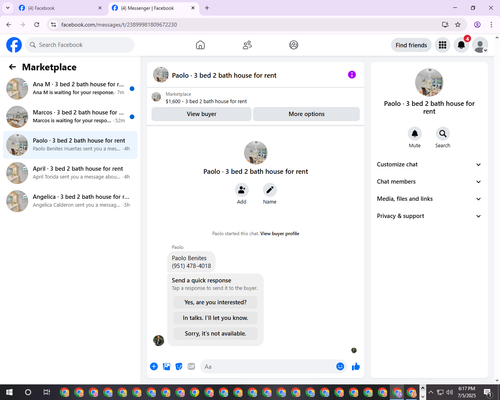The height and width of the screenshot is (400, 500).
Task: Send quick reply 'In talks. I'll let you know.'
Action: tap(215, 318)
